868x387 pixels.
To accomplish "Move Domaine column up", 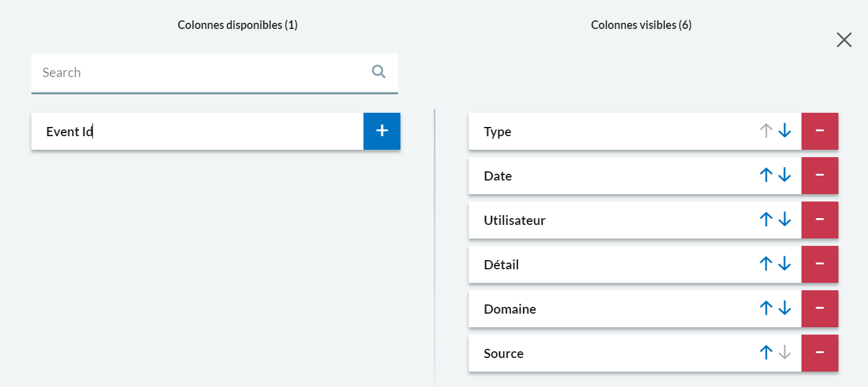I will 766,309.
